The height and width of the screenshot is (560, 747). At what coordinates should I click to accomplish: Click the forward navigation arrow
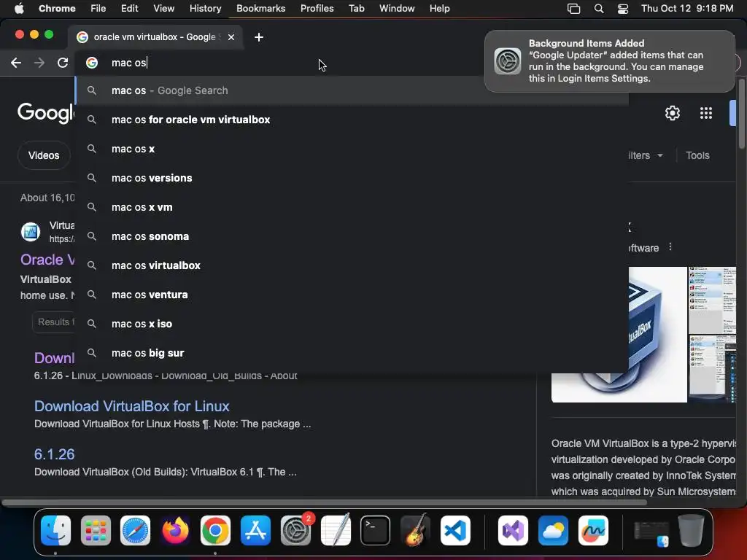(39, 63)
